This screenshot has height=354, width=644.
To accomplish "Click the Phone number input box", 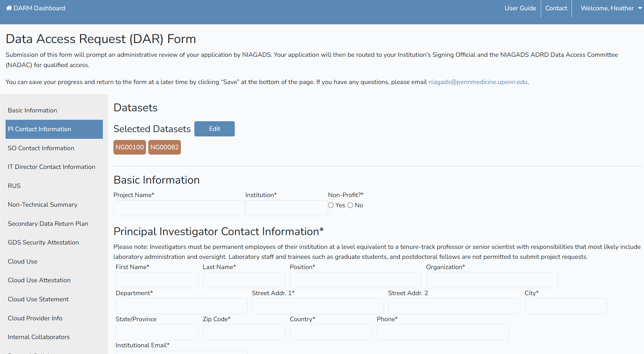I will (443, 332).
